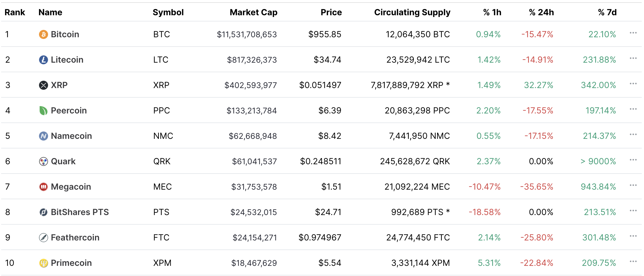644x276 pixels.
Task: Click the colorful Quark coin icon
Action: pos(43,161)
